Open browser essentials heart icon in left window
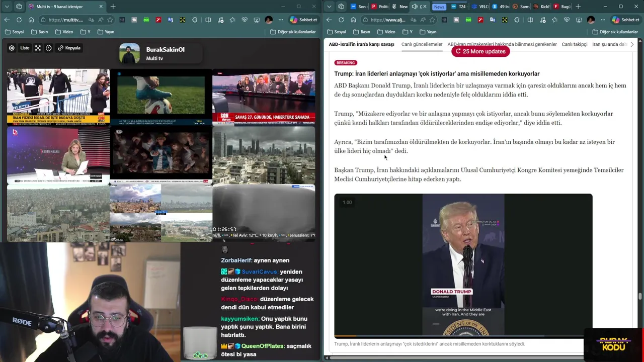The width and height of the screenshot is (644, 362). tap(245, 20)
